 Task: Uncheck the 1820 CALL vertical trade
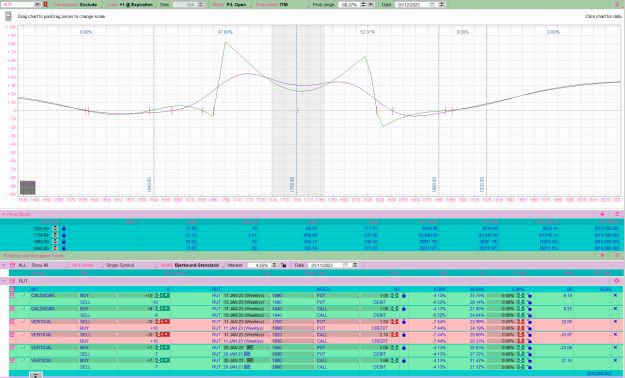(x=12, y=335)
